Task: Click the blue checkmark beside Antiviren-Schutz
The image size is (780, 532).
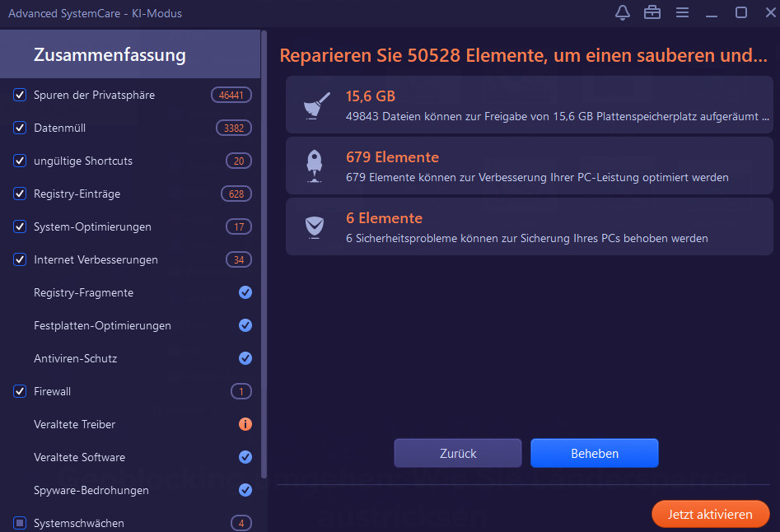Action: 245,358
